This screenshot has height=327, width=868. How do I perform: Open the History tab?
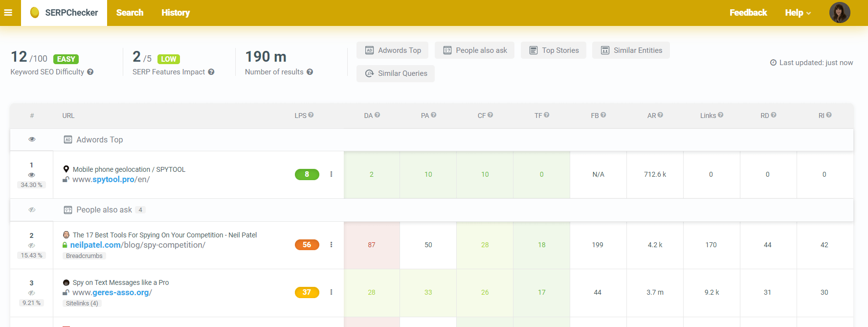coord(176,13)
